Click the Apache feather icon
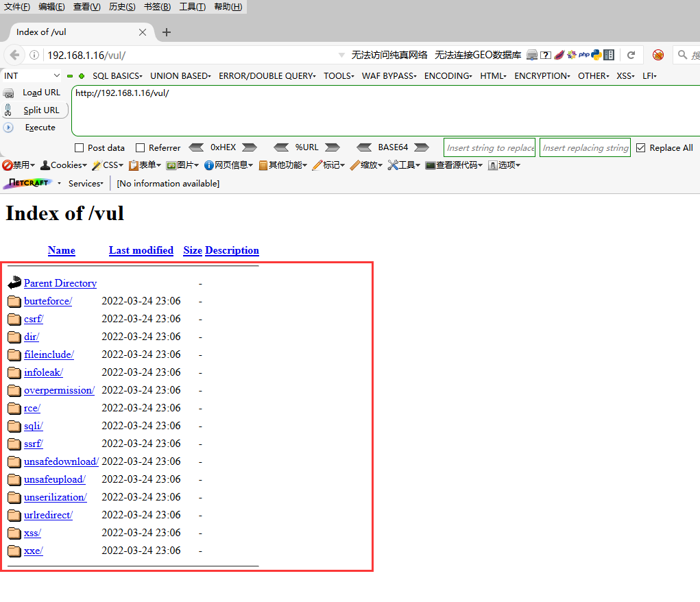Image resolution: width=700 pixels, height=602 pixels. pyautogui.click(x=559, y=55)
